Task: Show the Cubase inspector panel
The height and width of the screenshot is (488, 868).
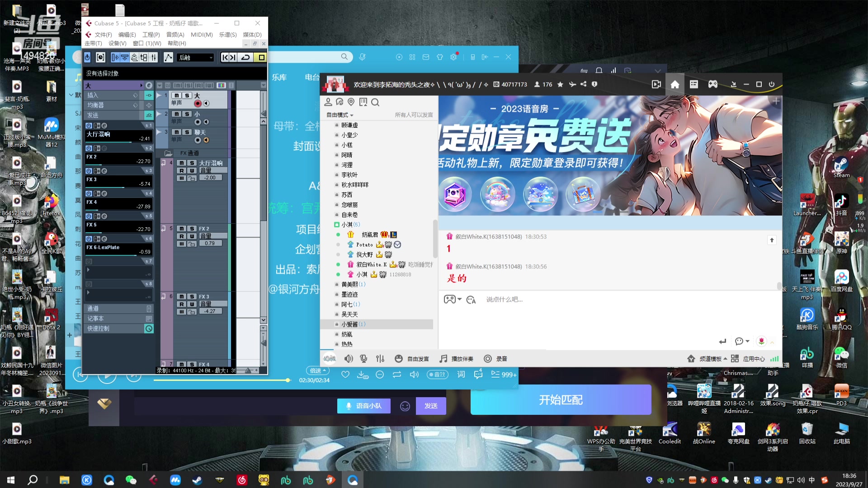Action: (115, 57)
